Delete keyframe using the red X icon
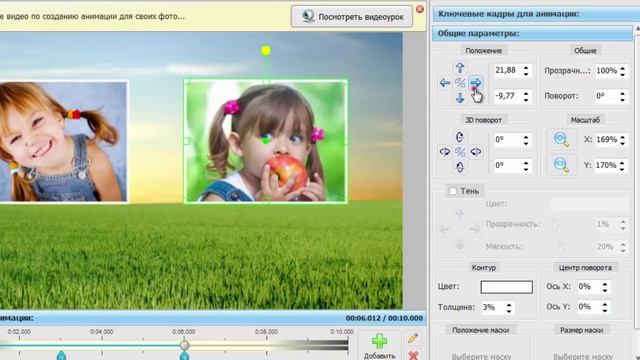The image size is (640, 360). (413, 356)
